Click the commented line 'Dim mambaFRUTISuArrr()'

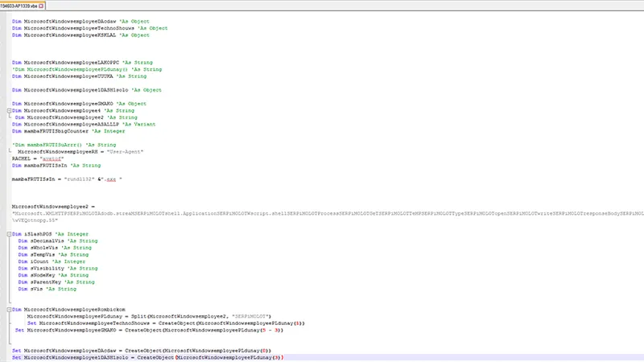point(64,145)
